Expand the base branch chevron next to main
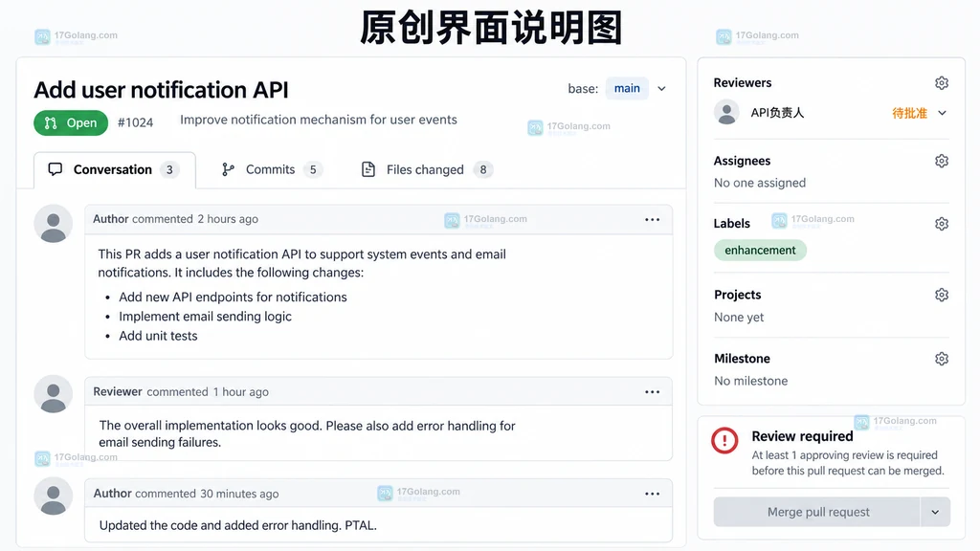Image resolution: width=980 pixels, height=551 pixels. 661,89
